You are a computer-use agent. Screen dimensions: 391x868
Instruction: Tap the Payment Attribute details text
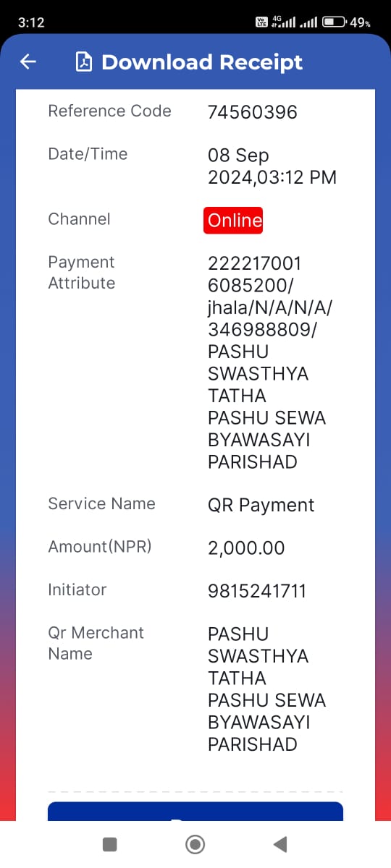pyautogui.click(x=270, y=362)
